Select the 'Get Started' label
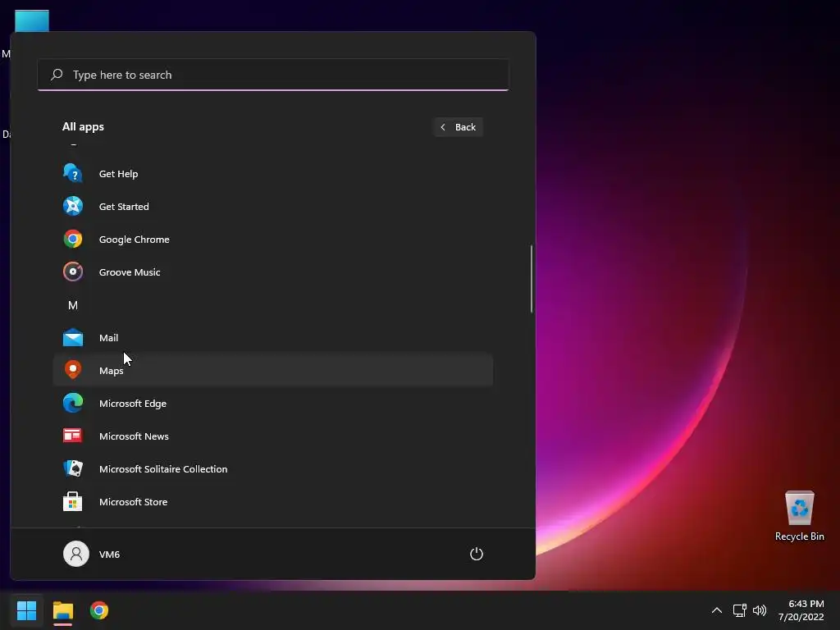This screenshot has height=630, width=840. pyautogui.click(x=124, y=206)
